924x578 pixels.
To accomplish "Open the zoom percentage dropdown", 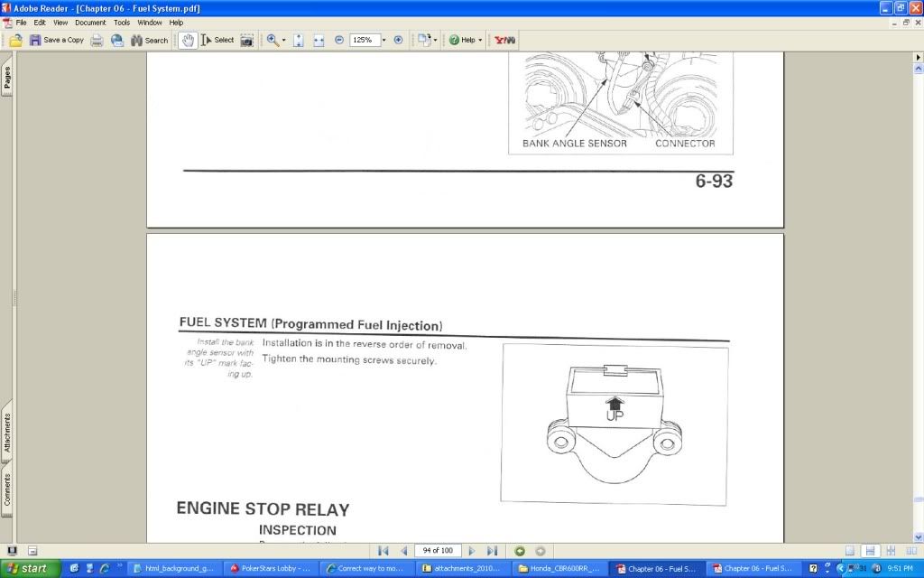I will 383,40.
